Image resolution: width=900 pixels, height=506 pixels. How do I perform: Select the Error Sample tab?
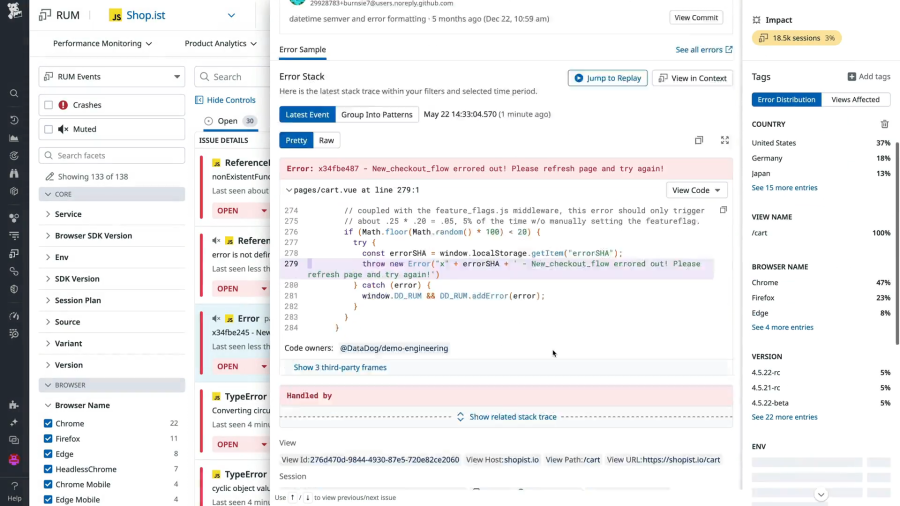coord(302,49)
